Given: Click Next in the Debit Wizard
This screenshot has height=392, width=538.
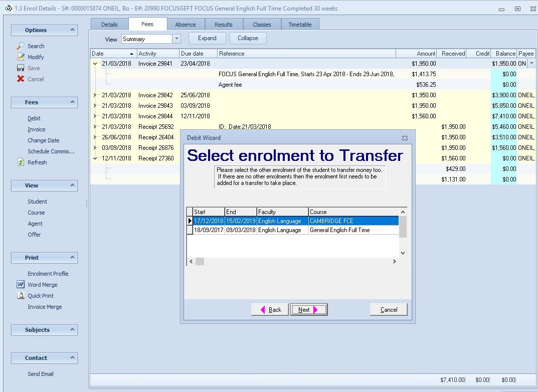Looking at the screenshot, I should click(309, 309).
